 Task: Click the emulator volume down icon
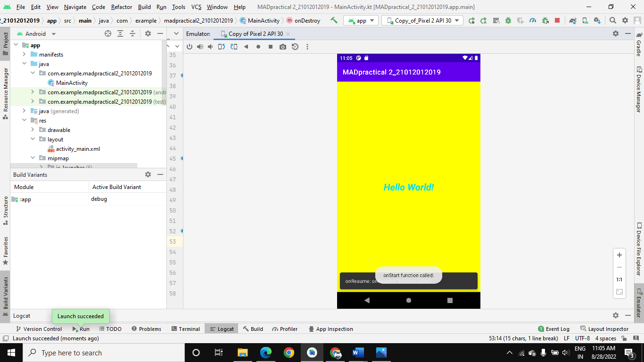(x=210, y=47)
